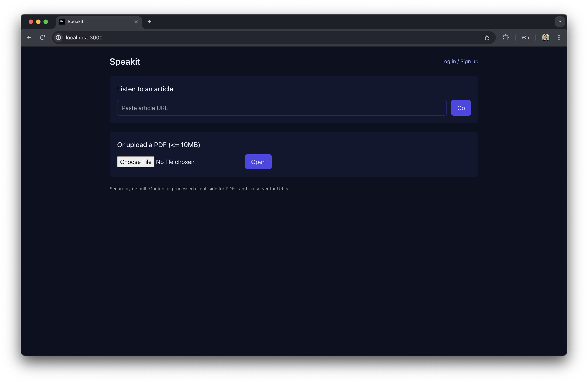Open the password manager key icon
588x383 pixels.
525,38
